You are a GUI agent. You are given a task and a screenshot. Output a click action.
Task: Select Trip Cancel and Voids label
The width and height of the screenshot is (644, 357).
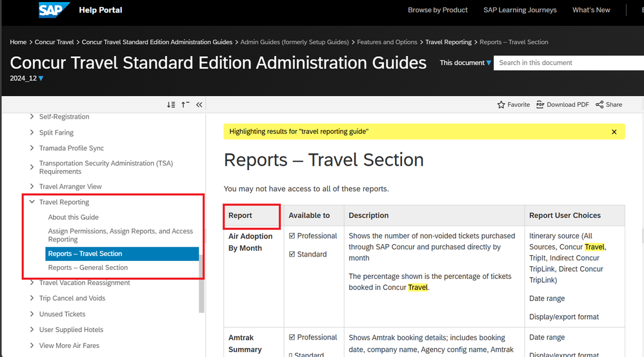[x=72, y=298]
